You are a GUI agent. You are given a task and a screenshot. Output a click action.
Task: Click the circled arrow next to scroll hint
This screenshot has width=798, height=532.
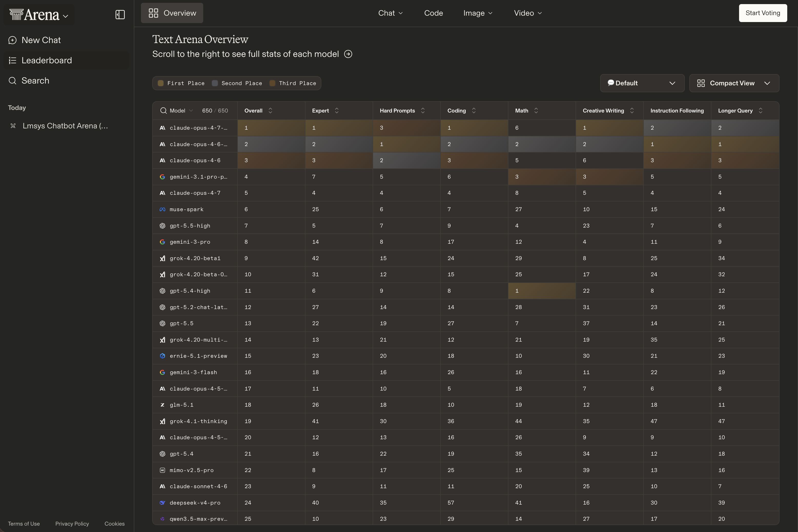pos(348,54)
